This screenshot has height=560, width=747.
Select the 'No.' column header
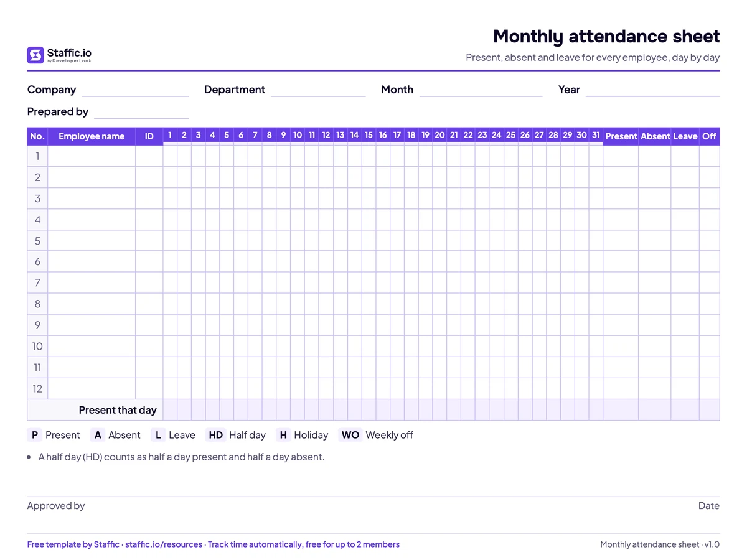point(37,136)
